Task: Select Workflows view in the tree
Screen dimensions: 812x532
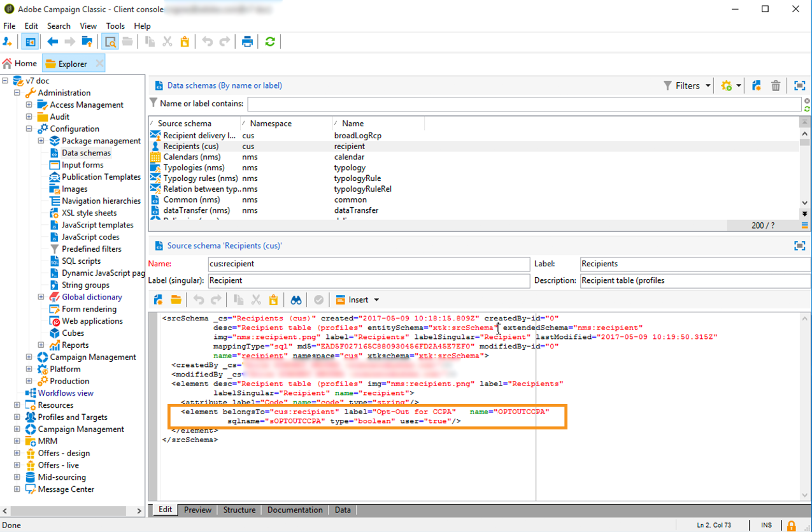Action: click(66, 393)
